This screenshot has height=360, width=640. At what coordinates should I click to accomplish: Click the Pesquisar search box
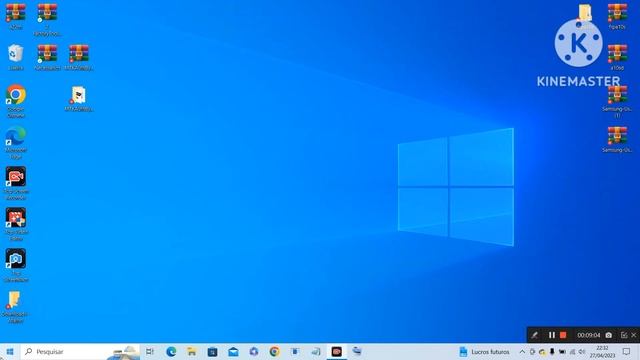[x=80, y=351]
